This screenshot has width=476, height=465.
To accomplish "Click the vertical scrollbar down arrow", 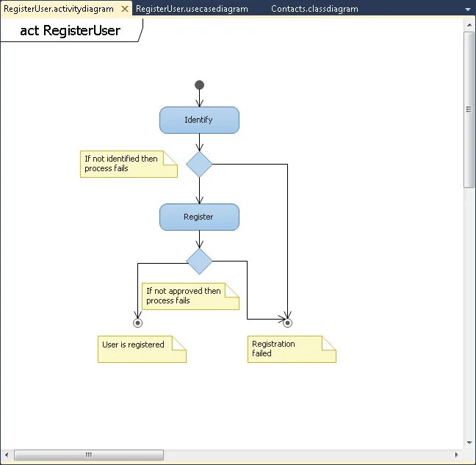I will [x=469, y=442].
